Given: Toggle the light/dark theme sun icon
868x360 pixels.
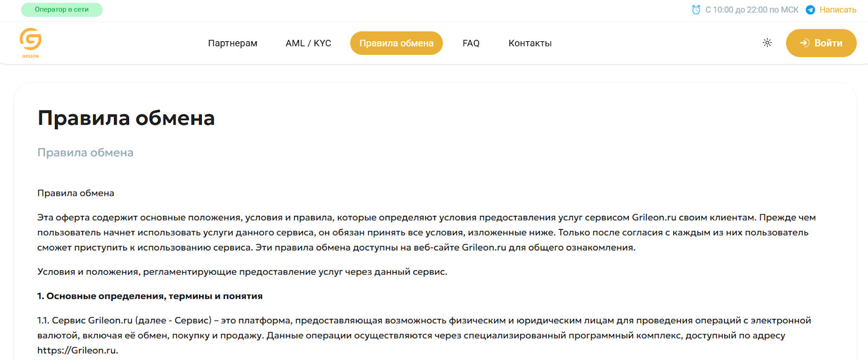Looking at the screenshot, I should (x=767, y=43).
